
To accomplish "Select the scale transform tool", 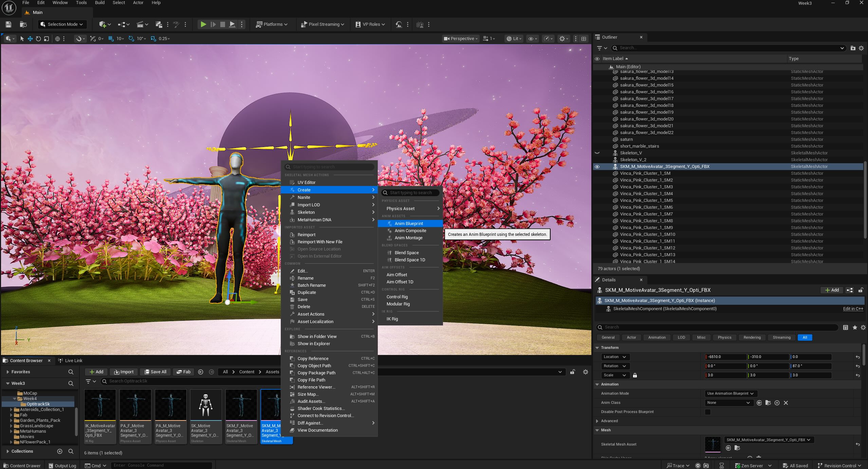I will (x=47, y=39).
